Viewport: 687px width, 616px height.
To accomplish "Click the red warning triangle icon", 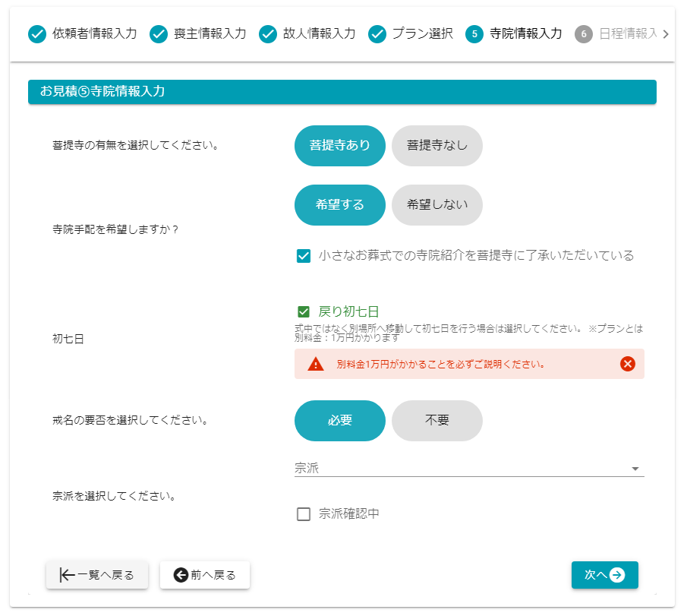I will (316, 364).
